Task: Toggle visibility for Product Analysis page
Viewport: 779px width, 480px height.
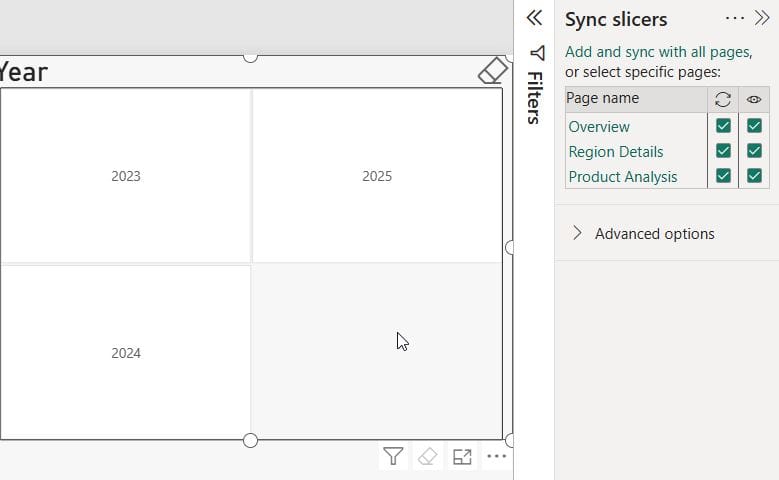Action: click(754, 175)
